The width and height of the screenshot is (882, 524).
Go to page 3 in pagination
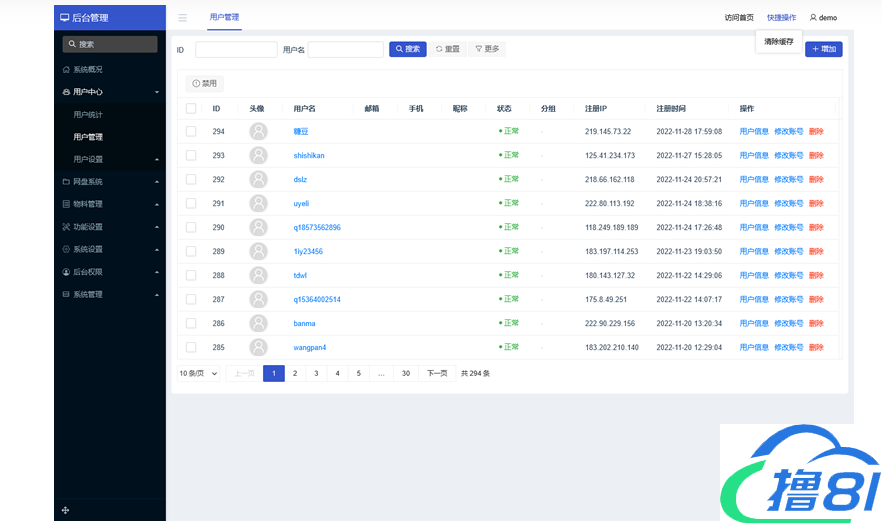[316, 373]
